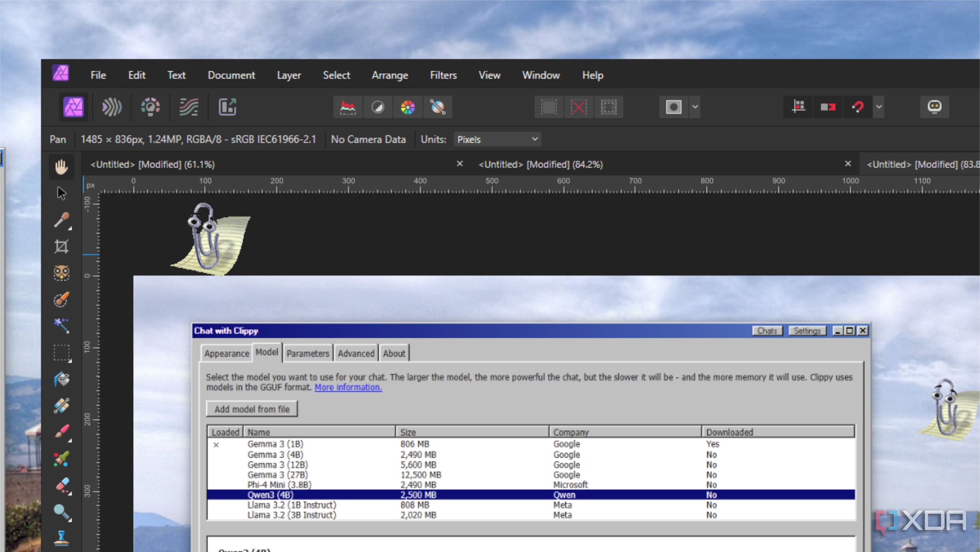Open the Parameters tab in Chat with Clippy
Image resolution: width=980 pixels, height=552 pixels.
click(x=308, y=353)
